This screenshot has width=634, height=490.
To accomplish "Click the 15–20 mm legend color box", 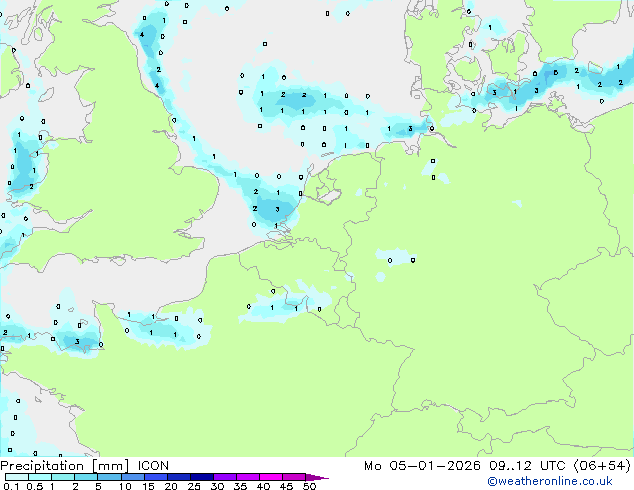I will 156,477.
